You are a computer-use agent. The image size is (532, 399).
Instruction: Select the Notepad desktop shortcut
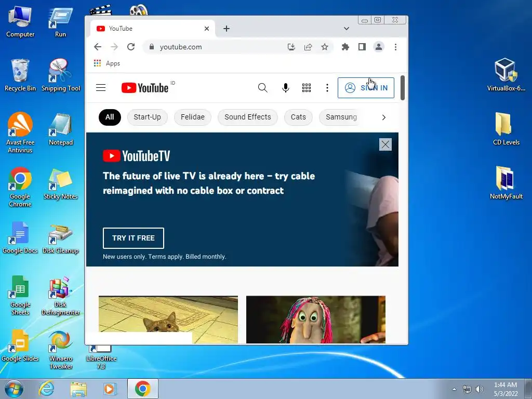pos(61,129)
